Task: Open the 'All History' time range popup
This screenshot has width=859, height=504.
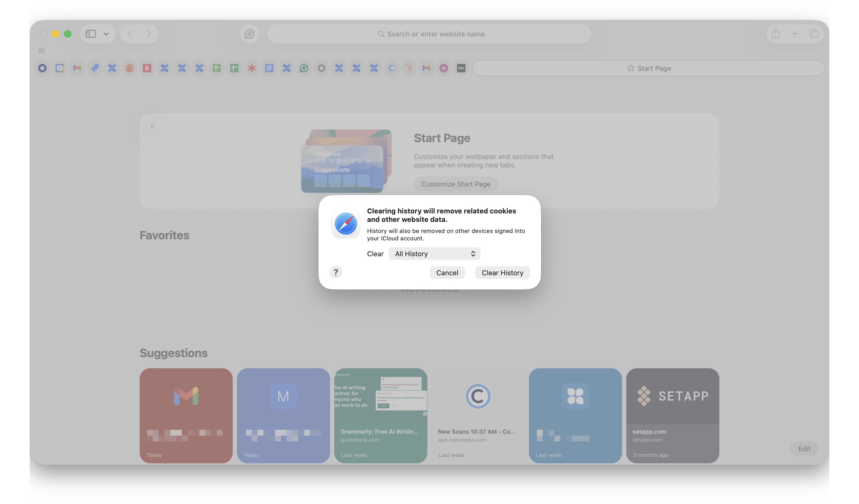Action: tap(434, 254)
